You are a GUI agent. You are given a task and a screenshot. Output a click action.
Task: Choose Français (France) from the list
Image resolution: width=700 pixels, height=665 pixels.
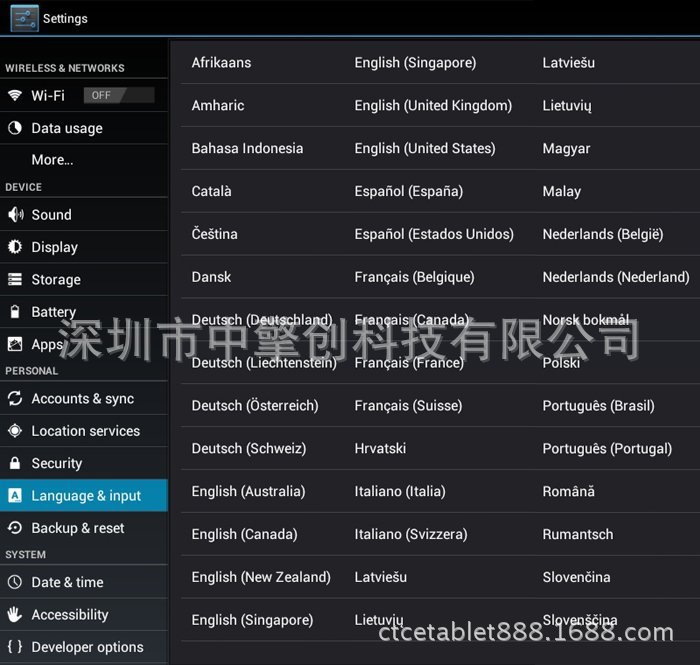coord(409,363)
